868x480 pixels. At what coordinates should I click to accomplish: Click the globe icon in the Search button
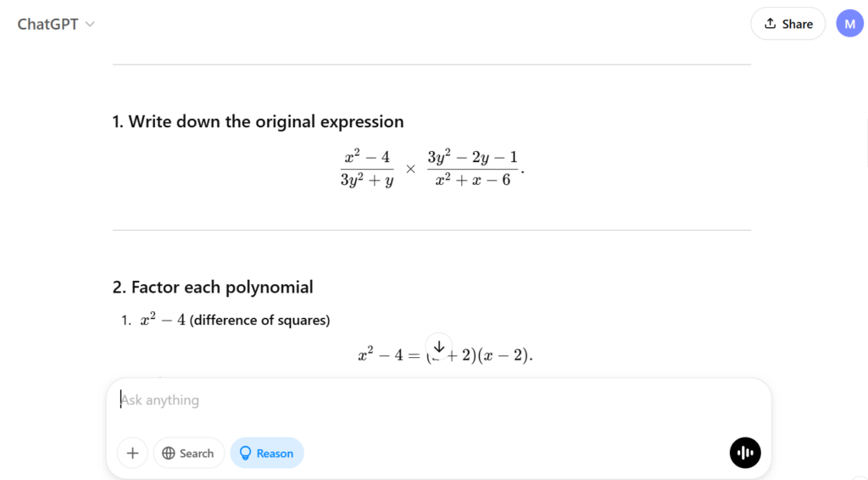pos(169,453)
